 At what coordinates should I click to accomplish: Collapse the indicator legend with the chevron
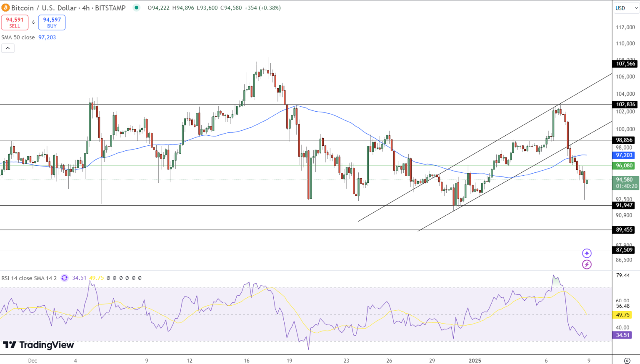coord(7,48)
